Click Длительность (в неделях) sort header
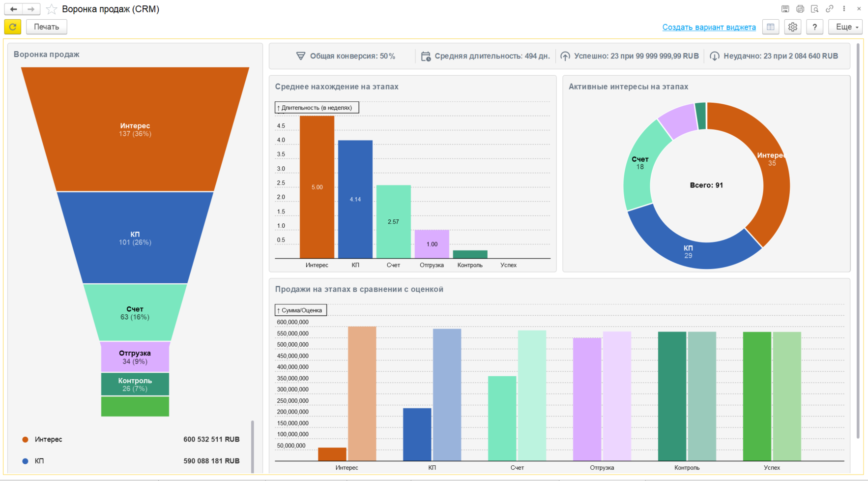868x481 pixels. [x=317, y=108]
